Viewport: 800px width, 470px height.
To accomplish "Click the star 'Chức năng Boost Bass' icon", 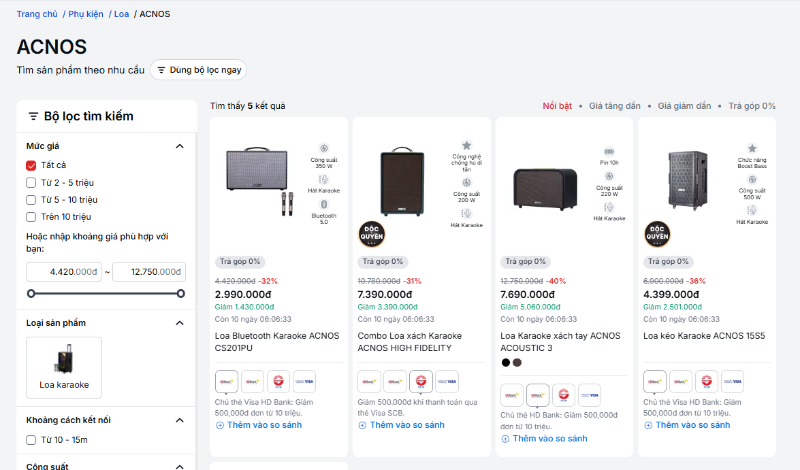I will [x=752, y=149].
